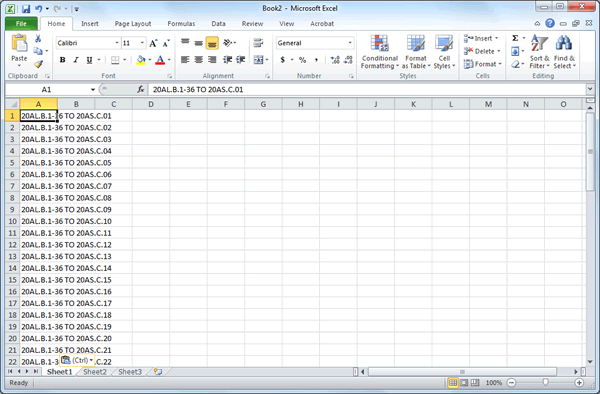Click the Paste clipboard icon
The image size is (600, 394).
click(19, 43)
